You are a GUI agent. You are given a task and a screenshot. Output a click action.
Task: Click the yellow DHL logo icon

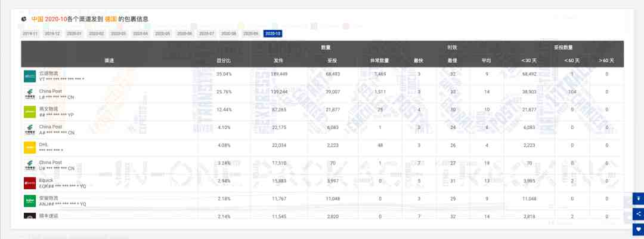click(30, 147)
